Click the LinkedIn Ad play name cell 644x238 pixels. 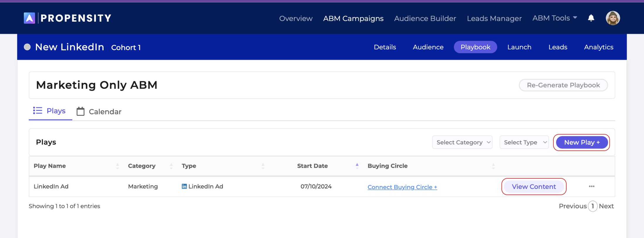click(x=51, y=186)
